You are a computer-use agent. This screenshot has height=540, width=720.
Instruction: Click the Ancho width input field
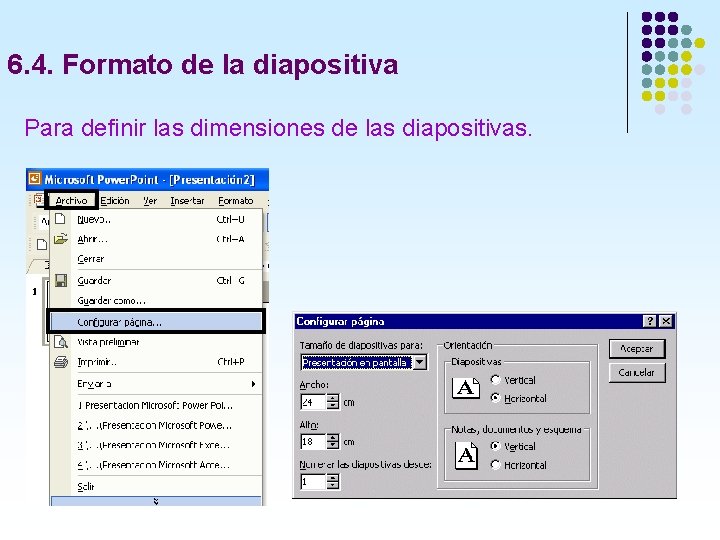(313, 402)
